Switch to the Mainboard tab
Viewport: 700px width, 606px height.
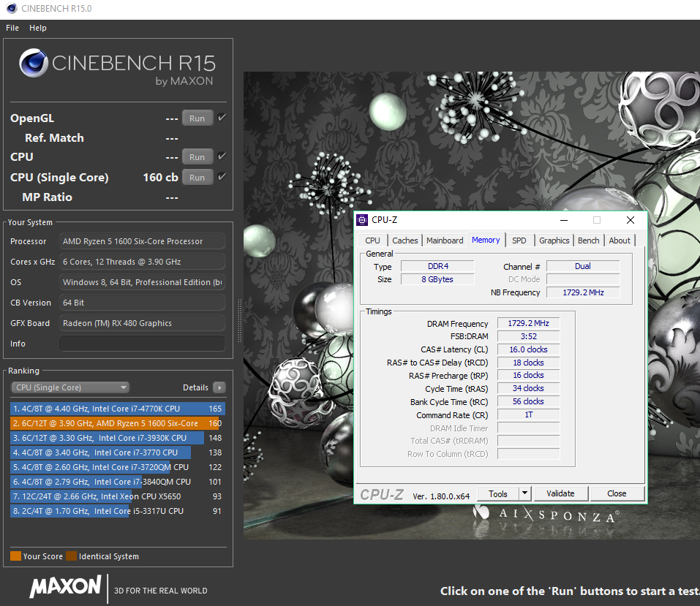click(x=445, y=240)
